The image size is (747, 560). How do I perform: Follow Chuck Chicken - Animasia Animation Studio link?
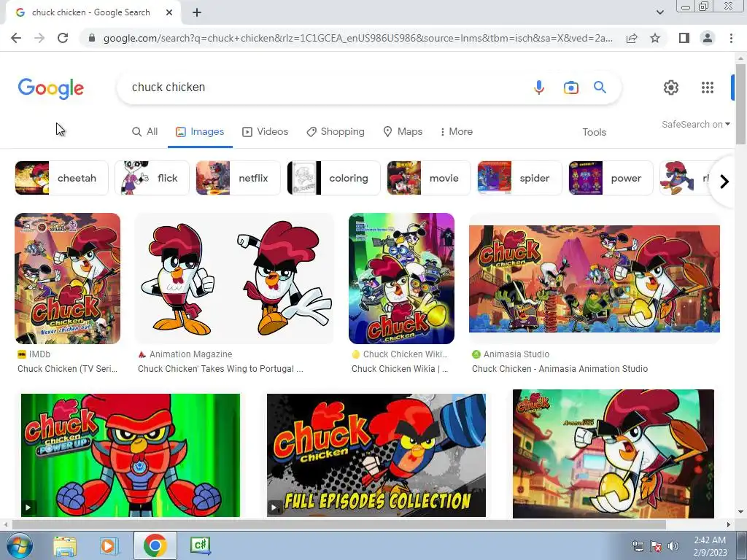click(x=560, y=368)
